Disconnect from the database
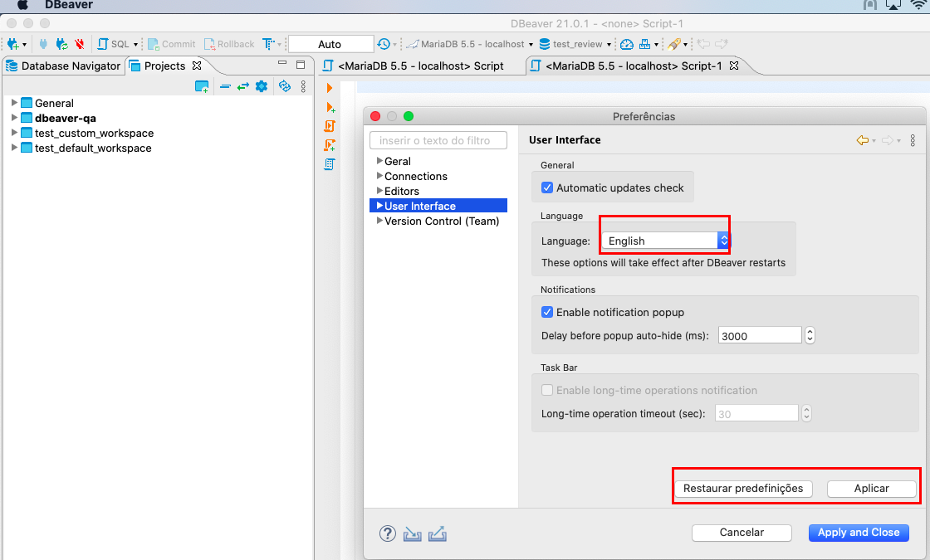This screenshot has height=560, width=930. [78, 43]
